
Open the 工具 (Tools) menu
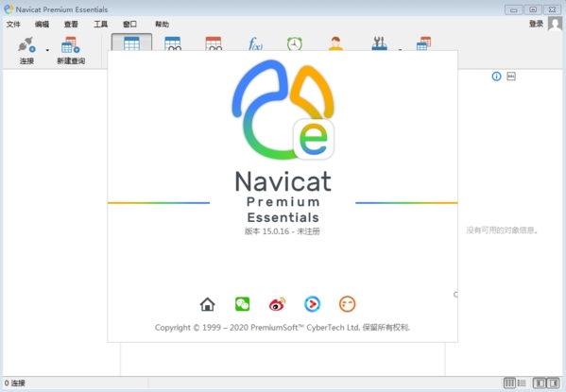pos(101,25)
